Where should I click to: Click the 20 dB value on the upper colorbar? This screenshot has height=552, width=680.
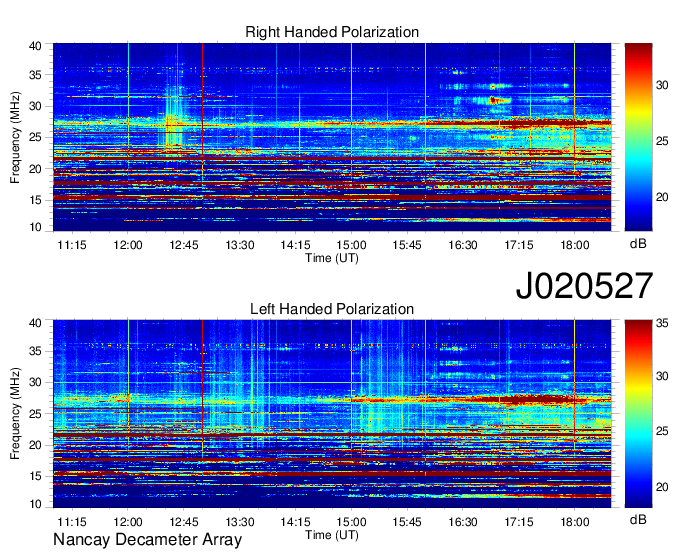(662, 197)
